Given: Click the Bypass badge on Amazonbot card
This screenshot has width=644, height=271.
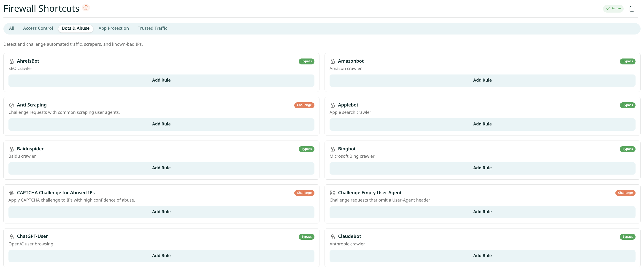Looking at the screenshot, I should coord(627,61).
